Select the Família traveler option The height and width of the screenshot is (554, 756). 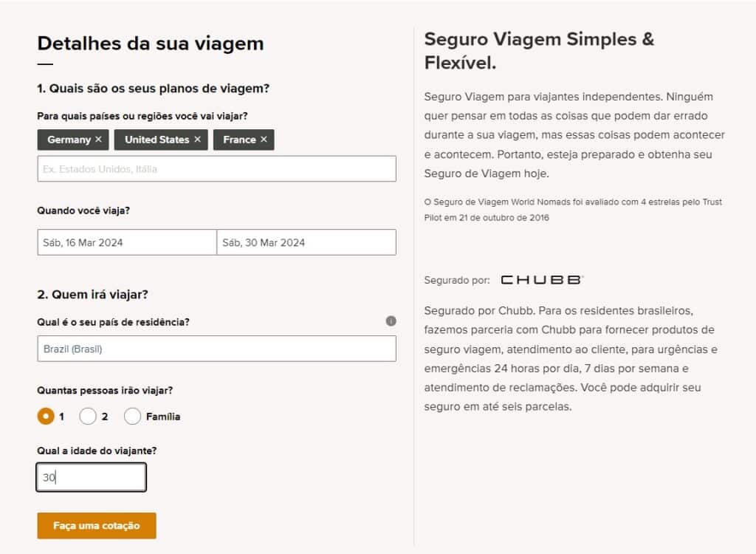pos(133,416)
